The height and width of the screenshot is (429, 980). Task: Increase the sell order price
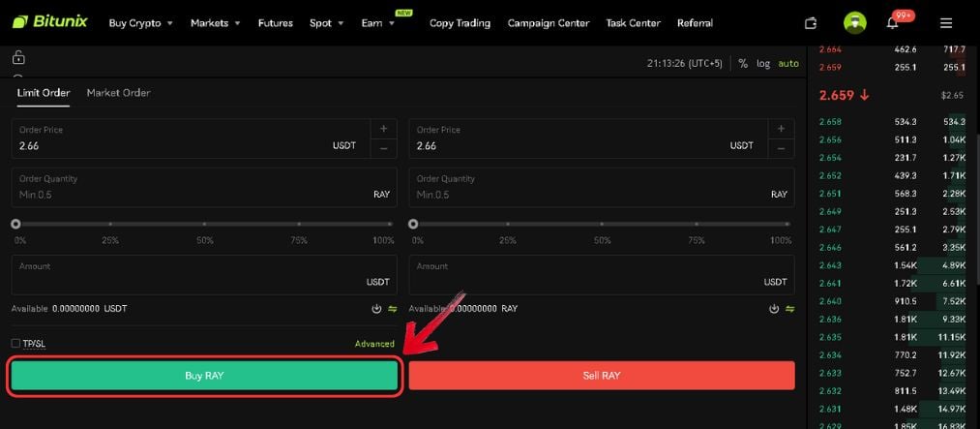point(782,129)
